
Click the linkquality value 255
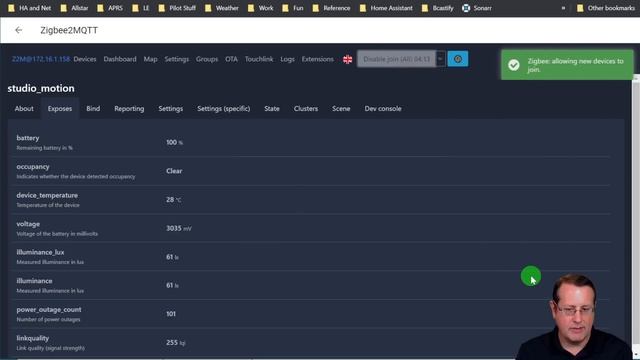point(176,342)
